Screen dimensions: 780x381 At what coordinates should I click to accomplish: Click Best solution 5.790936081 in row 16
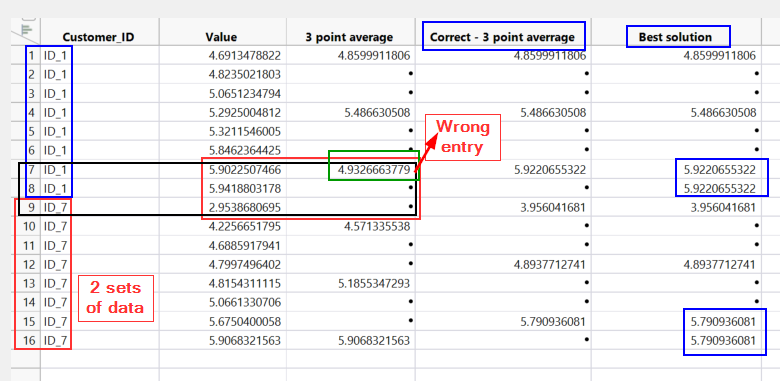click(x=723, y=341)
